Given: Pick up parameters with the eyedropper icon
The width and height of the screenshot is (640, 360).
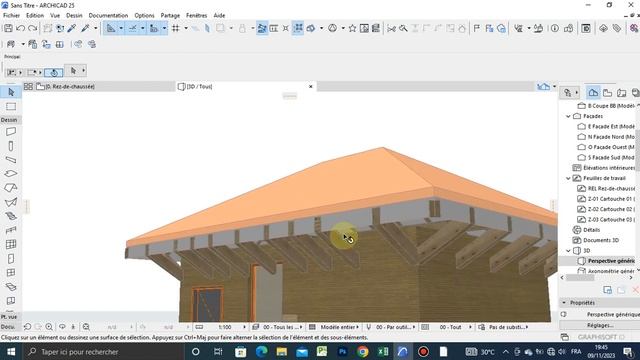Looking at the screenshot, I should (x=72, y=28).
